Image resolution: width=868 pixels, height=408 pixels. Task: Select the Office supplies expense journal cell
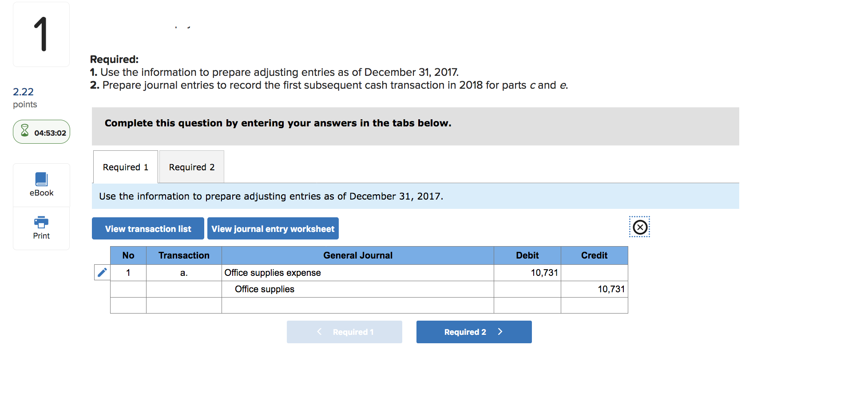point(358,273)
